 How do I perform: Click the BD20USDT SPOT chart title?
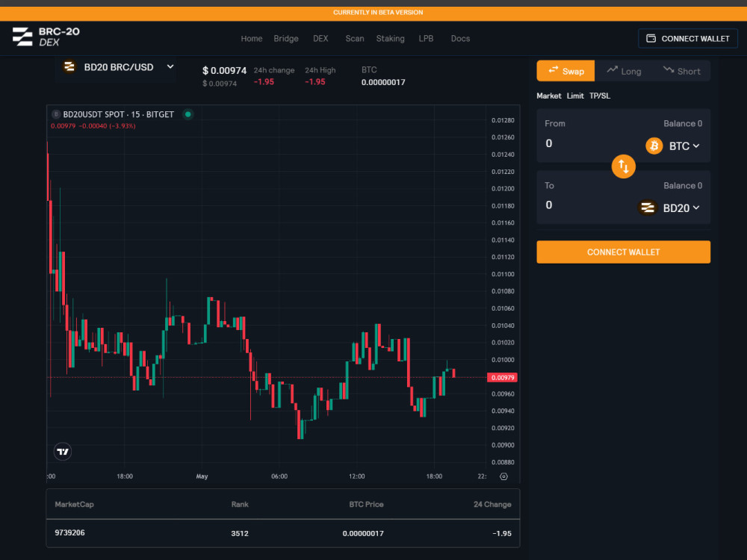(x=118, y=114)
